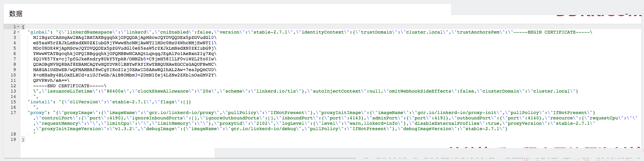Click the "cliVersion" text on line 15
The height and width of the screenshot is (161, 644).
pos(84,102)
